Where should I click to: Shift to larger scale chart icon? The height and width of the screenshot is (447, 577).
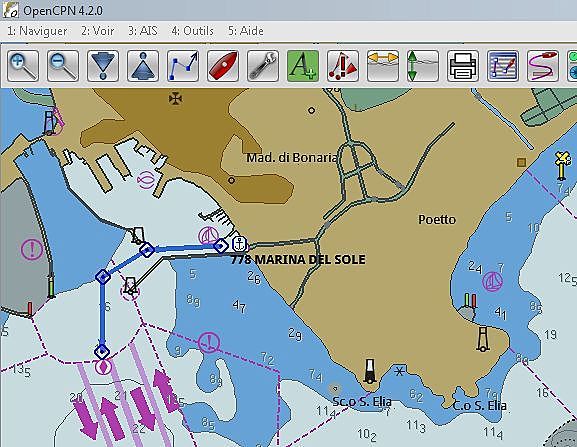103,66
